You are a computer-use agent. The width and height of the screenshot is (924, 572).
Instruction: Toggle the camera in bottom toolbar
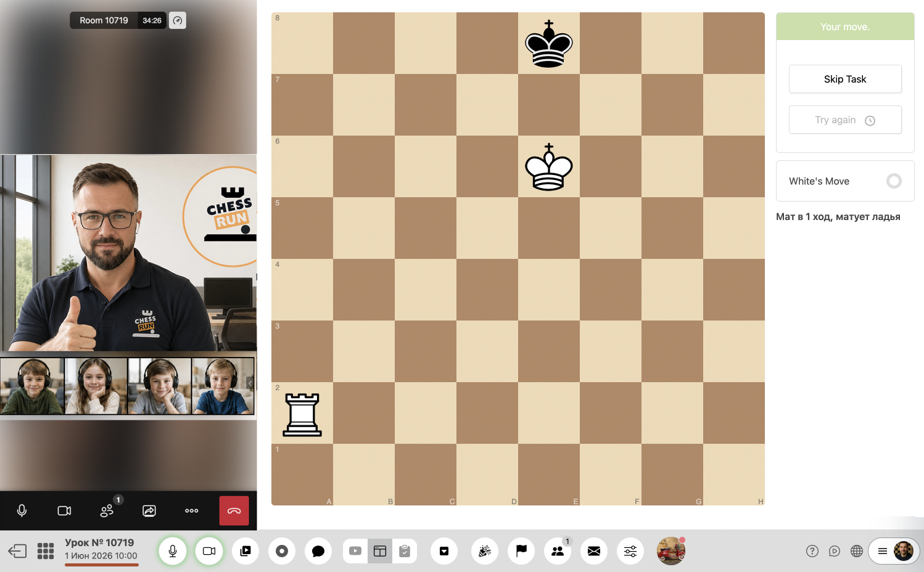click(x=209, y=551)
